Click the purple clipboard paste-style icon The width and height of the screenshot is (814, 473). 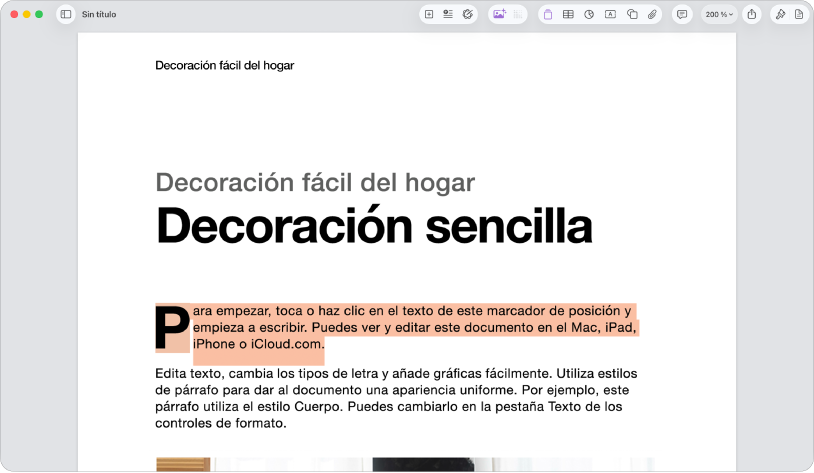click(x=548, y=15)
